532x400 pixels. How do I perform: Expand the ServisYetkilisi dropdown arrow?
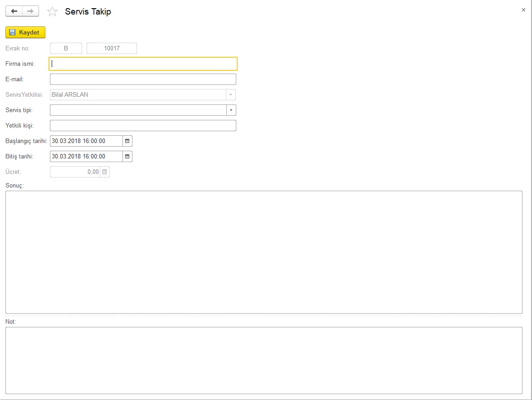[231, 95]
